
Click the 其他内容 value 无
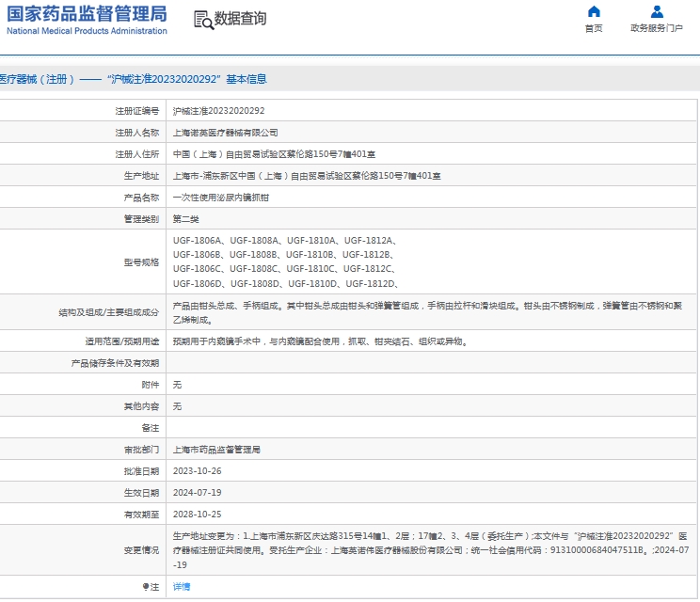pyautogui.click(x=177, y=406)
